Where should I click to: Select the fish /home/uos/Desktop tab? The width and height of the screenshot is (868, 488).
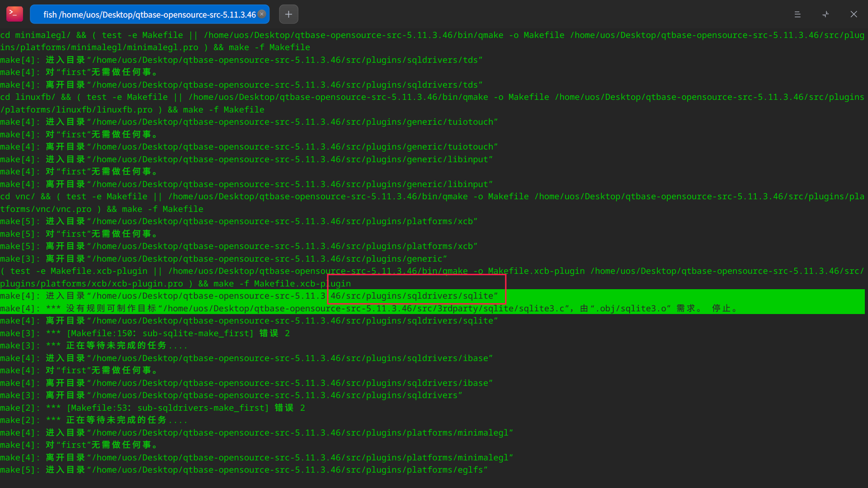coord(149,14)
